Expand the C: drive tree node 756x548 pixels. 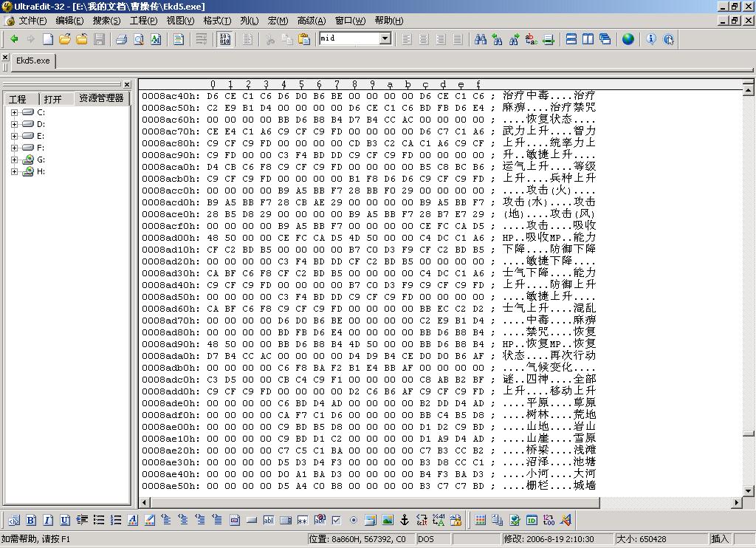[14, 112]
